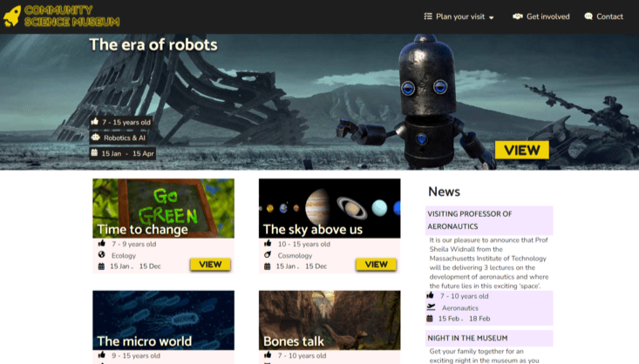This screenshot has height=364, width=639.
Task: Select the 7 - 15 years old tag
Action: (121, 122)
